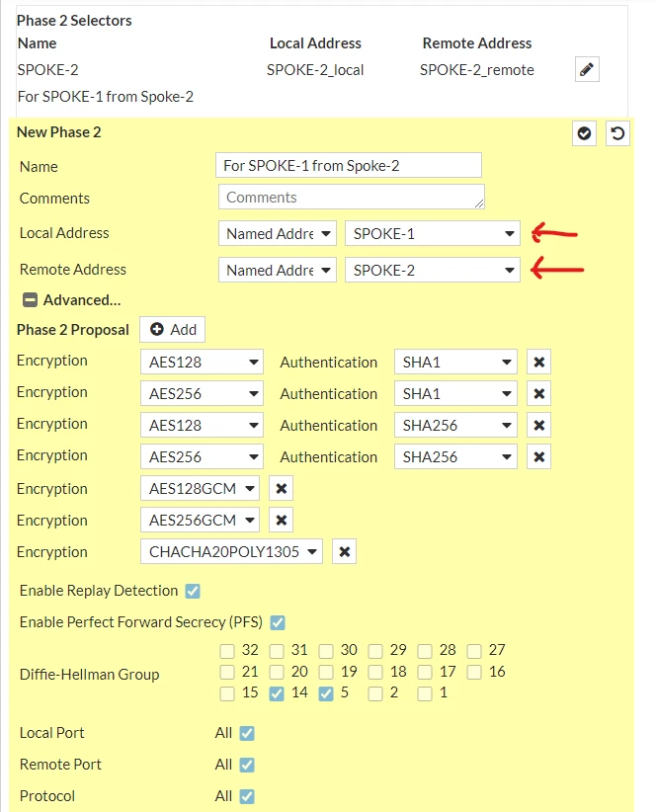Screen dimensions: 656x812
Task: Click SPOKE-2_local address text
Action: pyautogui.click(x=315, y=70)
